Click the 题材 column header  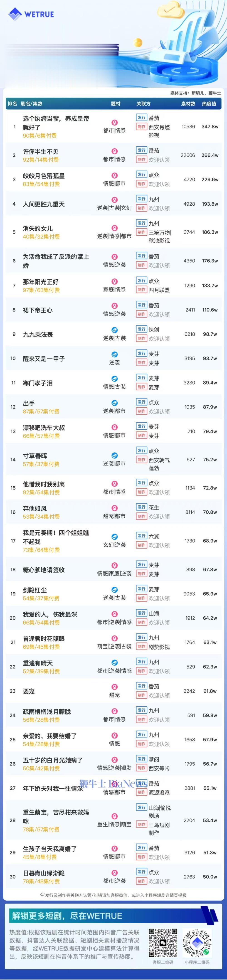click(116, 103)
